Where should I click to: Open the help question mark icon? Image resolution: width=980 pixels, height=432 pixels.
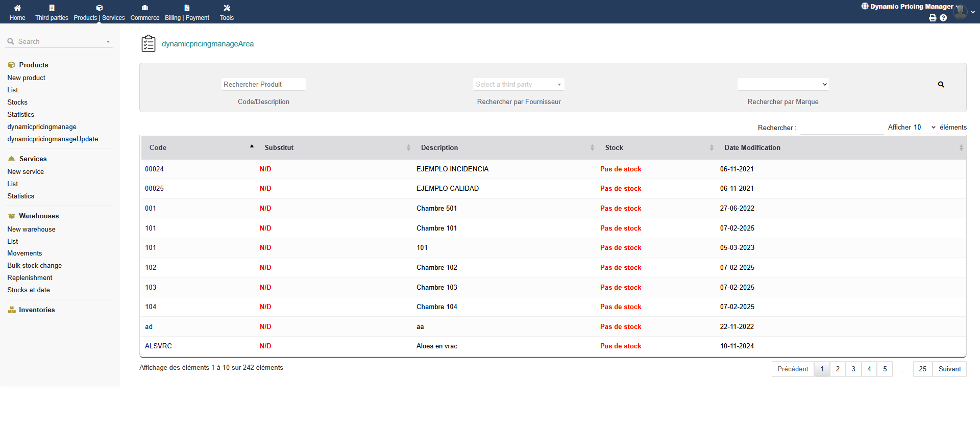pyautogui.click(x=943, y=18)
